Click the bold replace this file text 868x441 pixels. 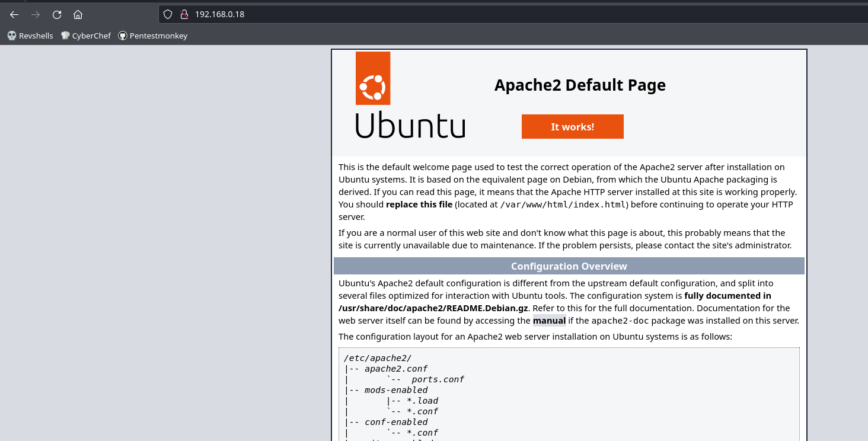[420, 204]
